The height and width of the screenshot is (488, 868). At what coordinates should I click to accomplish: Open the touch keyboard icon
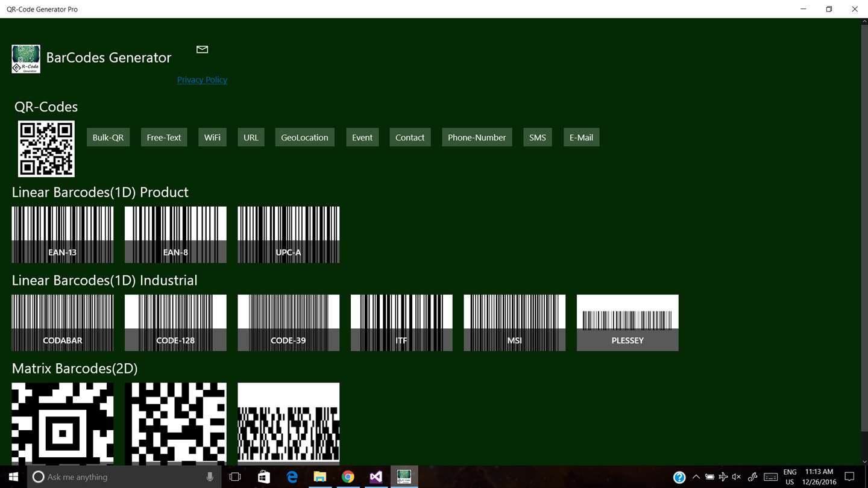tap(770, 477)
